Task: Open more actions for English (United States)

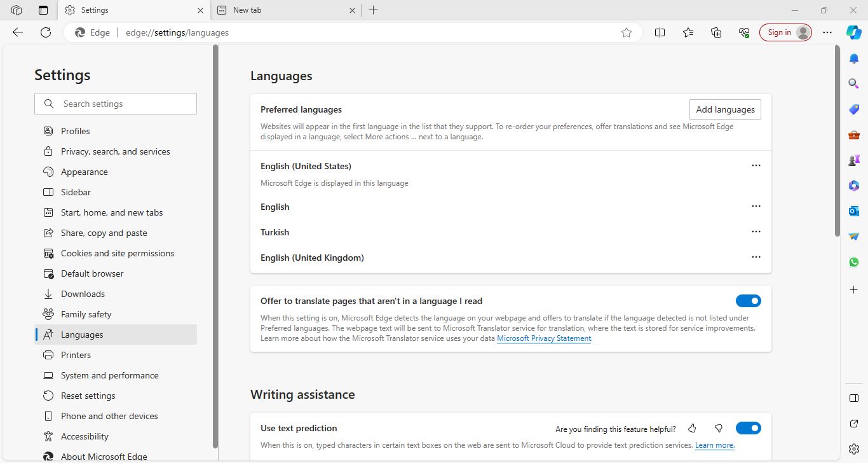Action: pos(756,165)
